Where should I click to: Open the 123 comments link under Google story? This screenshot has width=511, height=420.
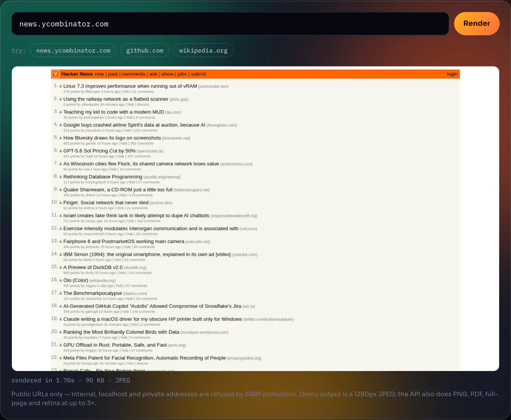tap(146, 130)
